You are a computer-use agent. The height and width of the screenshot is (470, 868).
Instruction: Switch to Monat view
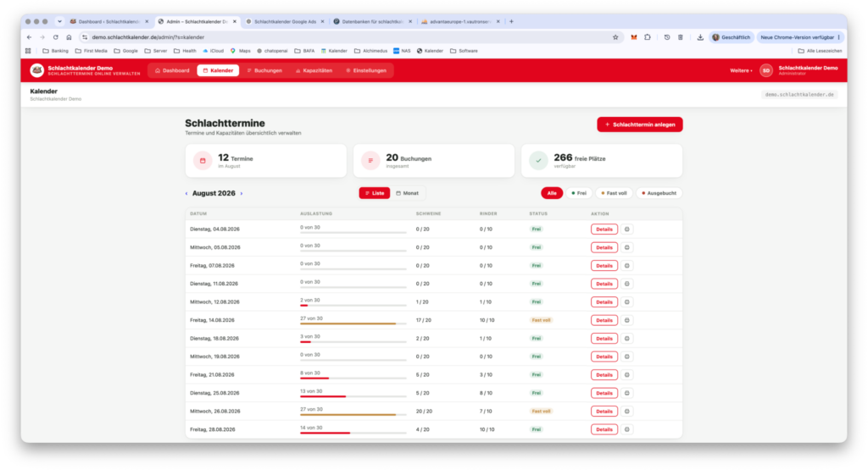tap(408, 193)
